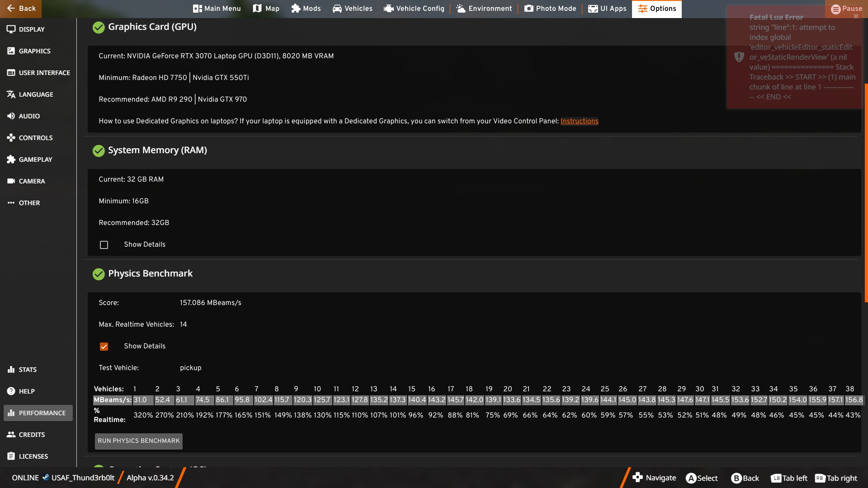Click the Current 32 GB RAM text
The width and height of the screenshot is (868, 488).
[131, 179]
